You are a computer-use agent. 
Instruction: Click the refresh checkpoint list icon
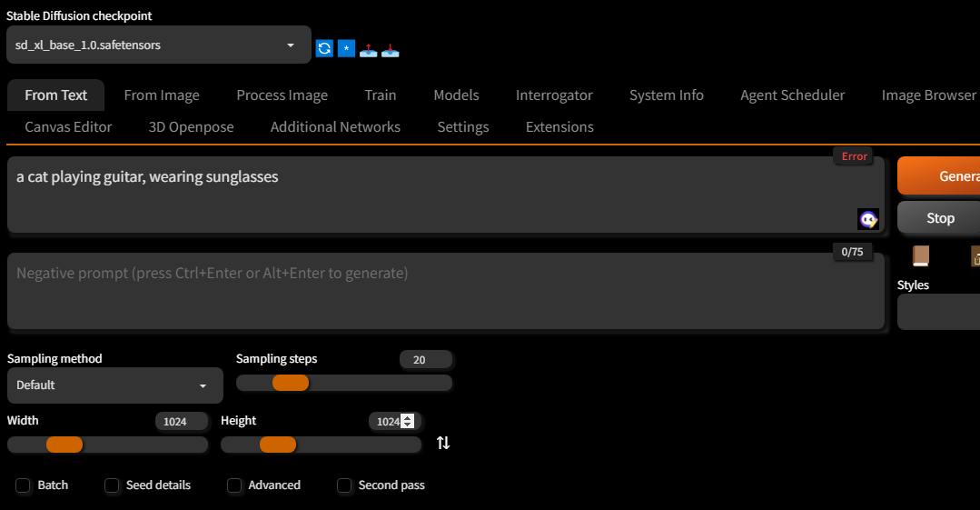click(324, 48)
